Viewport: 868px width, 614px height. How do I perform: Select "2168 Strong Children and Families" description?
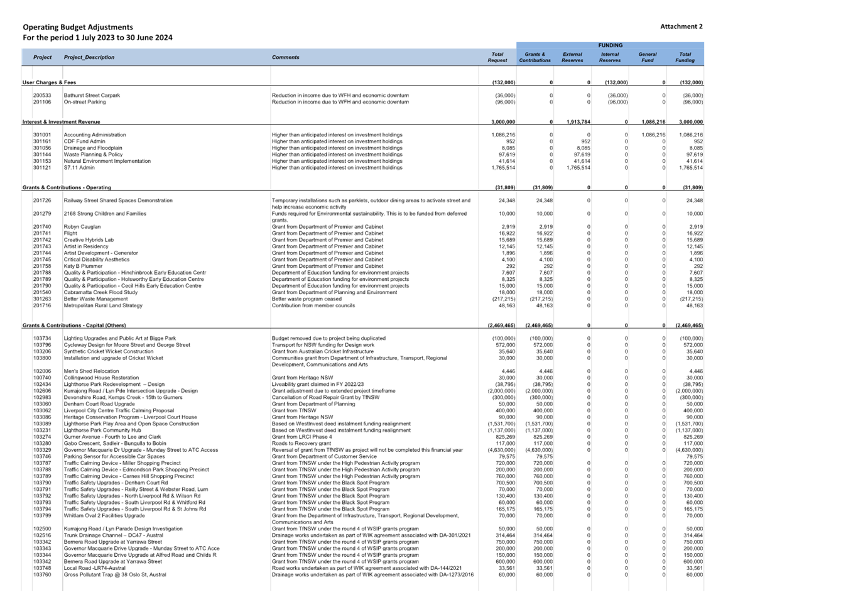105,214
